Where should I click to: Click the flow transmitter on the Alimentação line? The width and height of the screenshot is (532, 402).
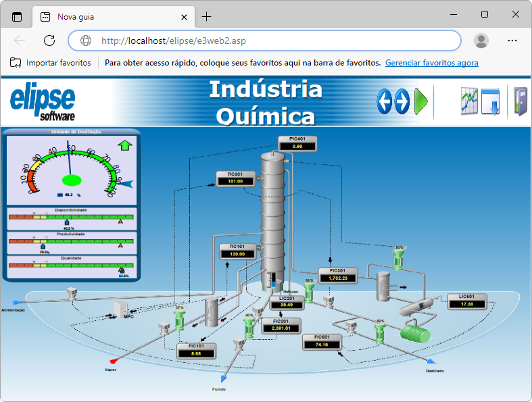click(x=72, y=294)
